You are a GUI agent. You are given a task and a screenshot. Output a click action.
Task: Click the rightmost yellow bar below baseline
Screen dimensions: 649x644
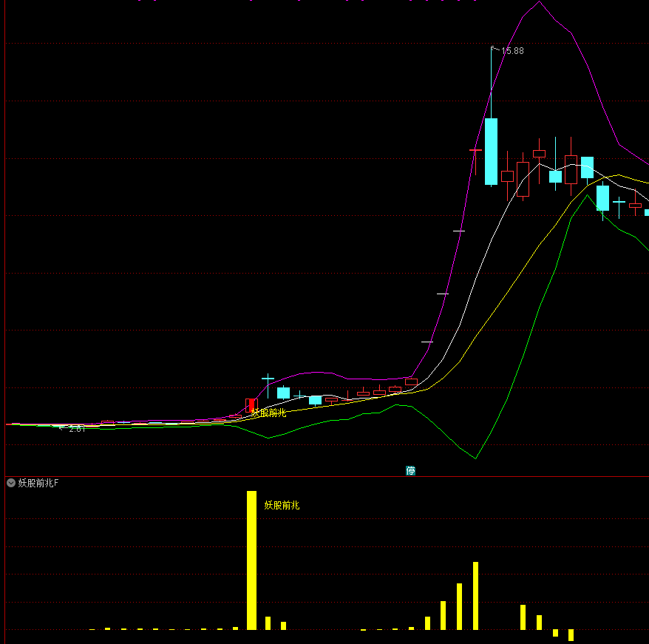coord(571,635)
